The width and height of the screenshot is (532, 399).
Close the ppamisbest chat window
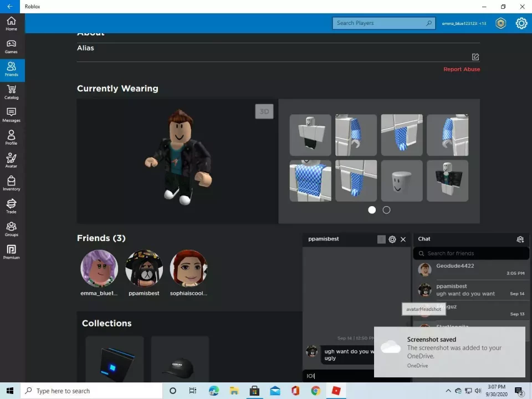pyautogui.click(x=403, y=239)
